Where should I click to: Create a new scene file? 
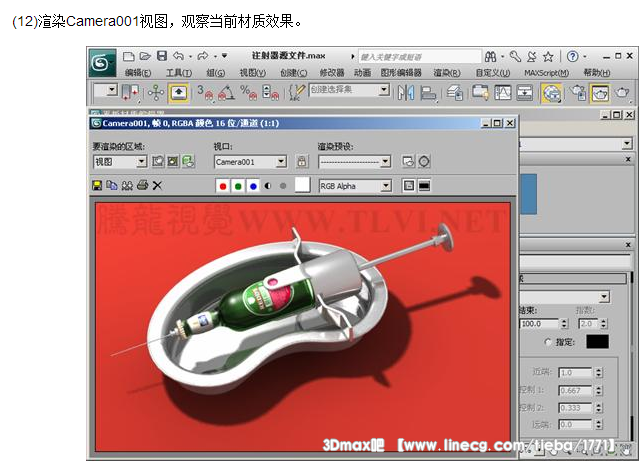[x=129, y=56]
